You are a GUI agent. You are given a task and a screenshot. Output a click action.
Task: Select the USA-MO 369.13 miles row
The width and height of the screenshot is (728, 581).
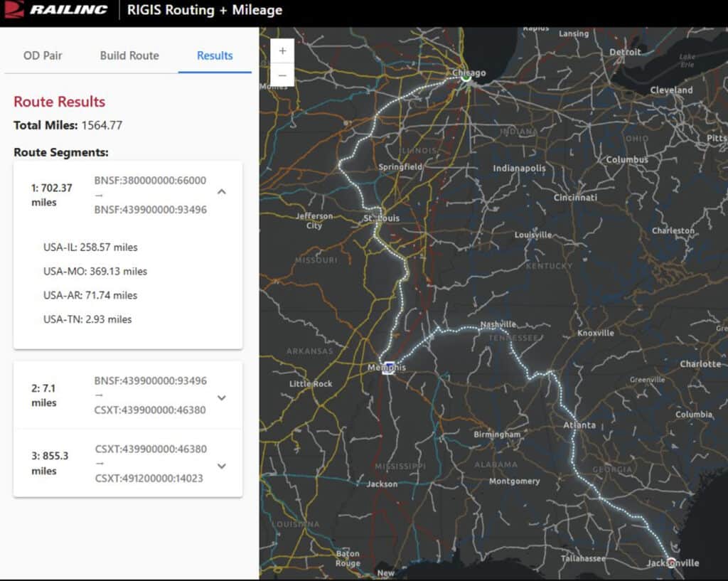point(95,272)
